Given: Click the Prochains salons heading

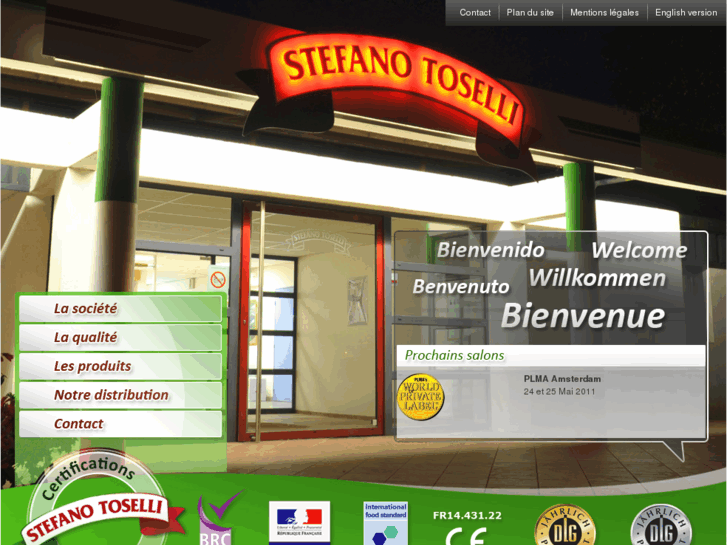Looking at the screenshot, I should pos(454,355).
